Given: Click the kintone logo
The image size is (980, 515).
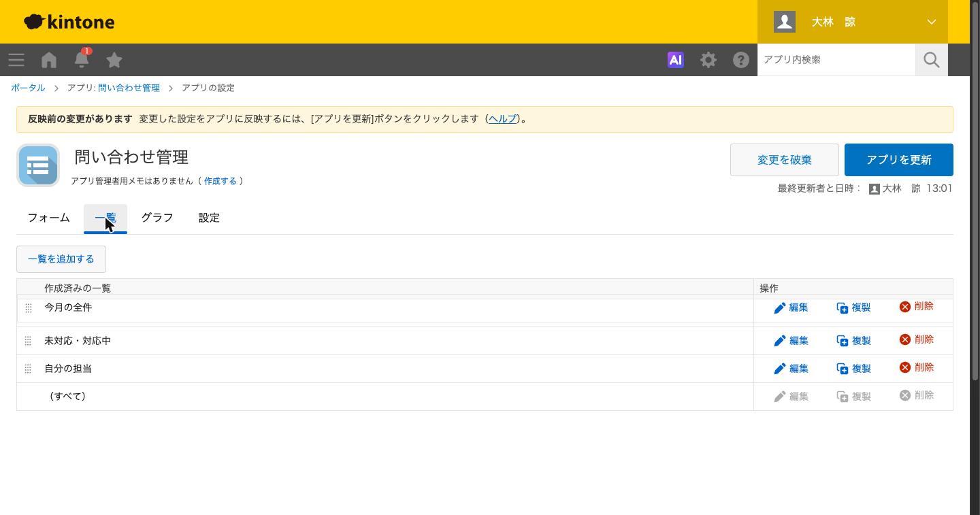Looking at the screenshot, I should point(69,22).
